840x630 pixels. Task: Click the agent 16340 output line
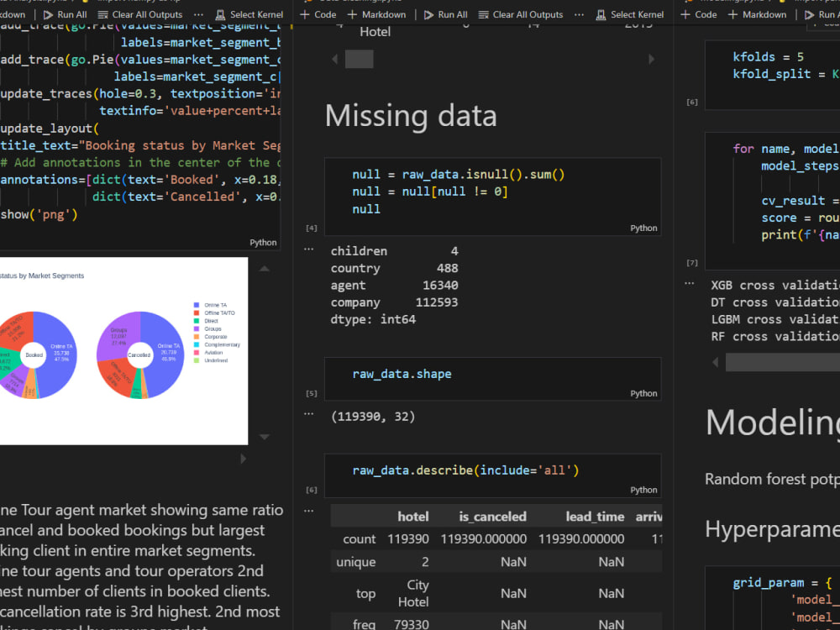tap(394, 285)
